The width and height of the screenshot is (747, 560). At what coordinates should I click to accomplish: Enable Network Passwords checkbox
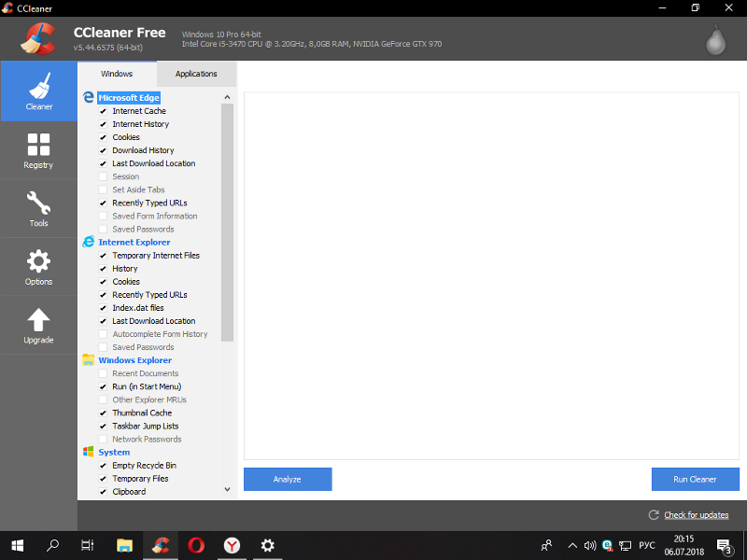pyautogui.click(x=103, y=439)
